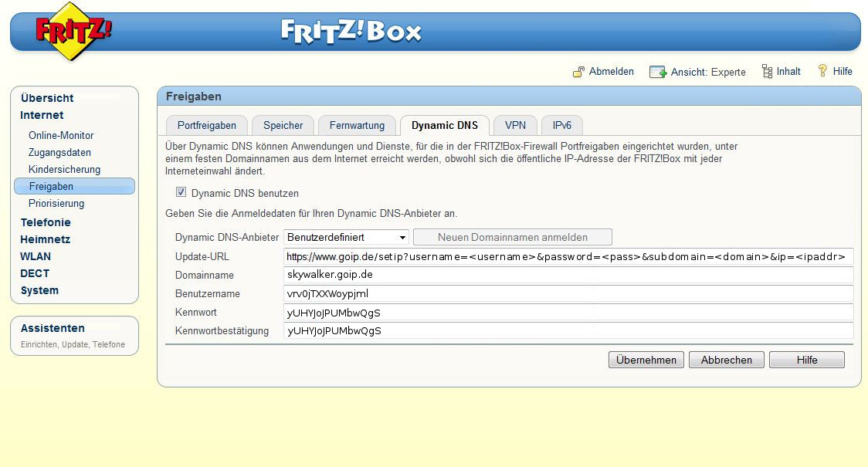Toggle Dynamic DNS benutzen checkbox
This screenshot has width=868, height=467.
click(181, 192)
